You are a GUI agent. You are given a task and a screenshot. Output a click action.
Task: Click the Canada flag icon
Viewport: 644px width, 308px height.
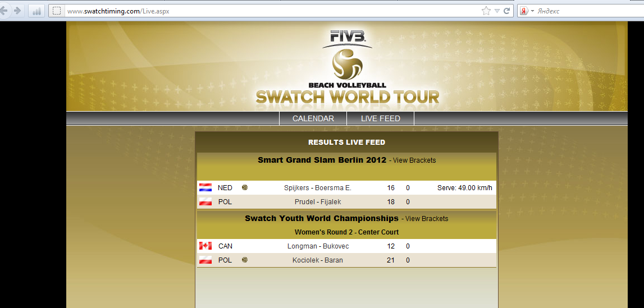[x=205, y=246]
